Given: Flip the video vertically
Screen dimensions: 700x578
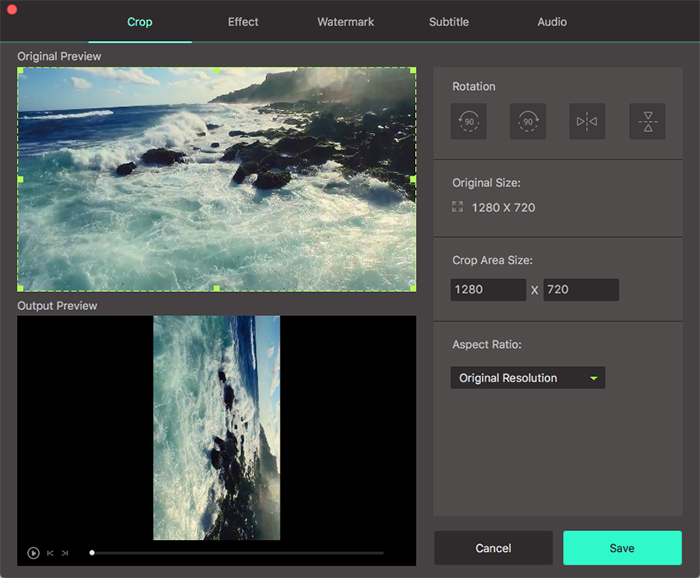Looking at the screenshot, I should click(x=647, y=122).
